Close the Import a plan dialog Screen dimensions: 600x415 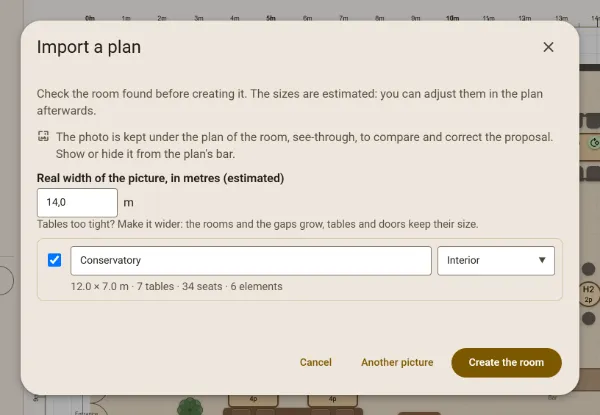coord(548,47)
